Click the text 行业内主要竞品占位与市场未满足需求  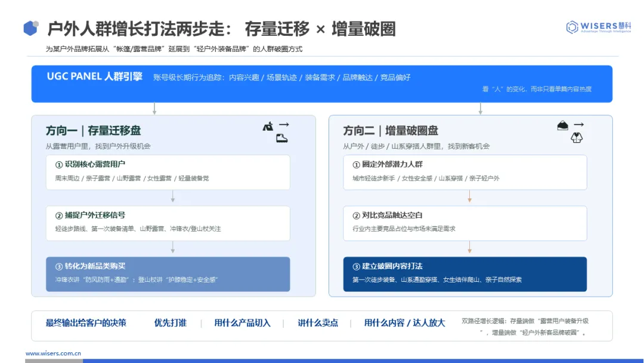(404, 229)
